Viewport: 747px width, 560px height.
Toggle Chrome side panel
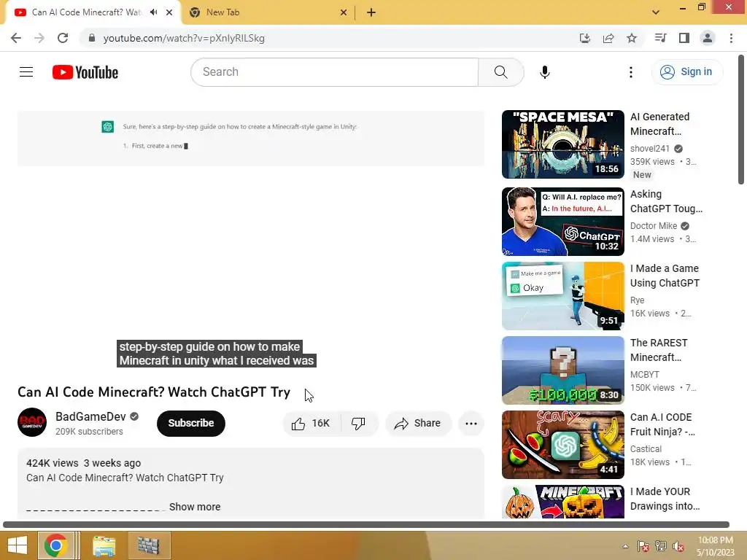click(x=684, y=38)
